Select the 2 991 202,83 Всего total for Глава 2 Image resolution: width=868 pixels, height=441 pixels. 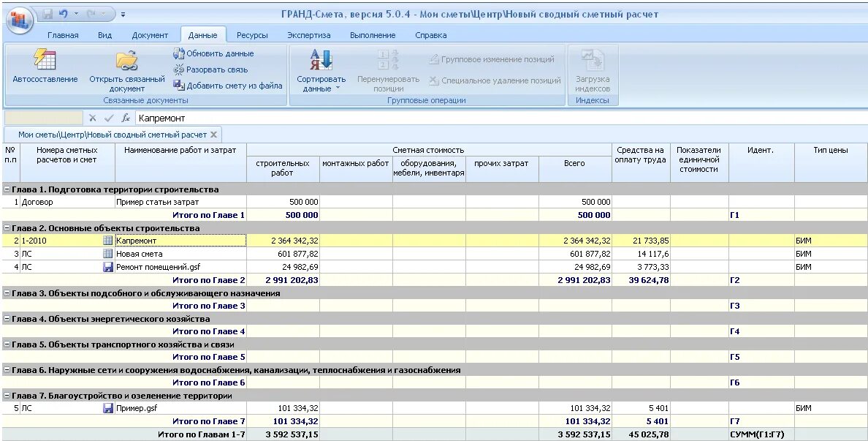(x=575, y=280)
